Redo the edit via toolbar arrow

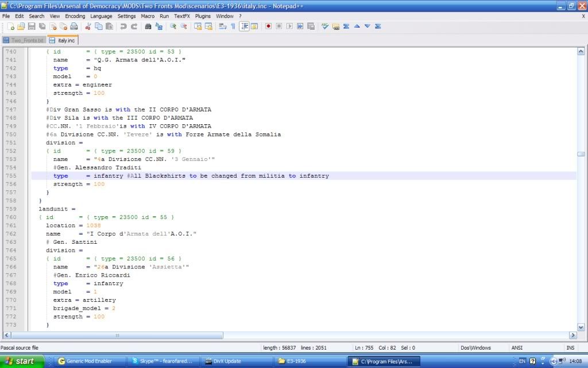pyautogui.click(x=134, y=26)
